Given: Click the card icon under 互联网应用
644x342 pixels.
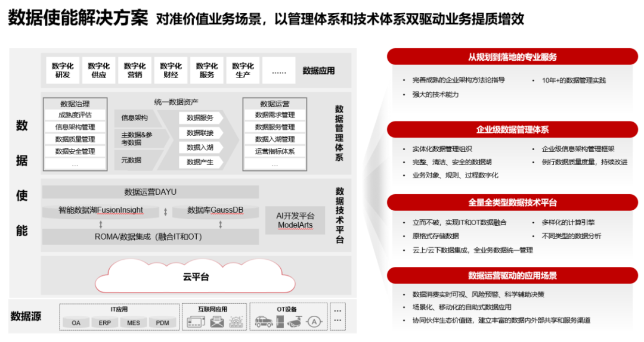Looking at the screenshot, I should 195,322.
